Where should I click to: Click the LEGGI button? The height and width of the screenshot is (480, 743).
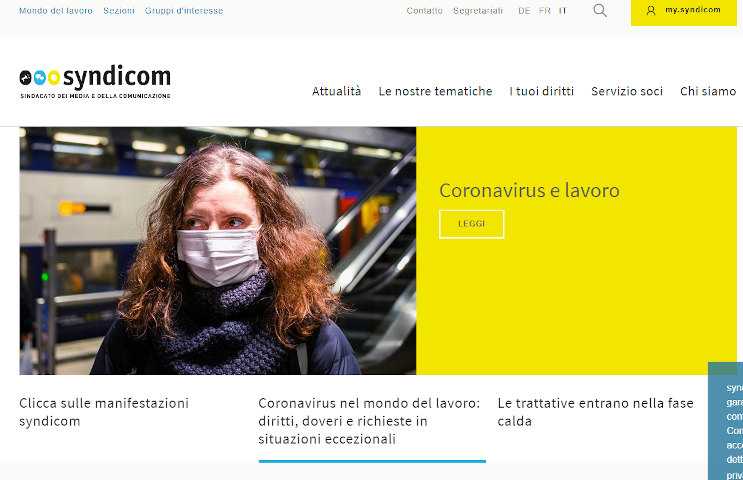[471, 224]
